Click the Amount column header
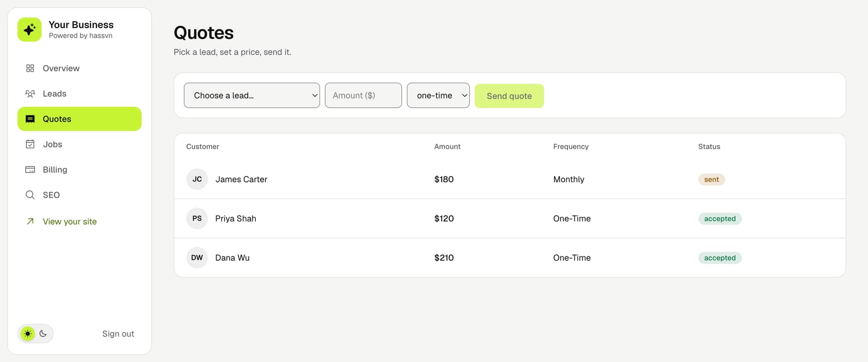This screenshot has width=868, height=362. point(447,147)
